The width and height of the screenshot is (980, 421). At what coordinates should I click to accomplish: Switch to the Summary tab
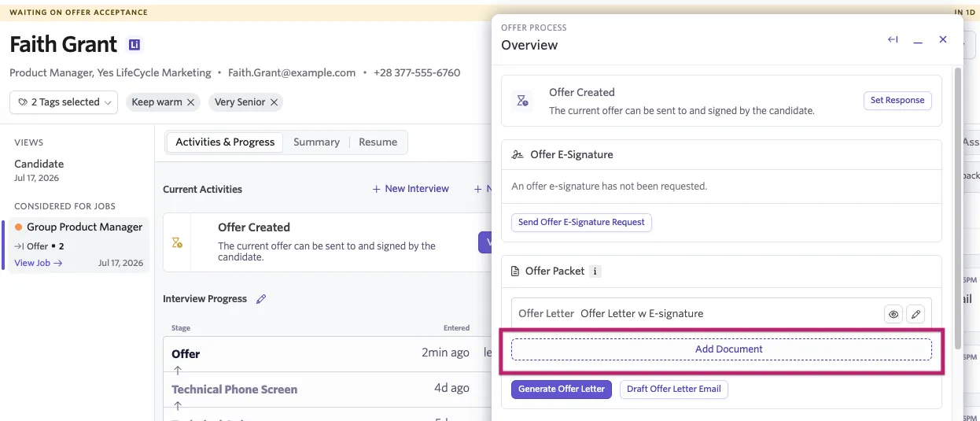coord(316,142)
